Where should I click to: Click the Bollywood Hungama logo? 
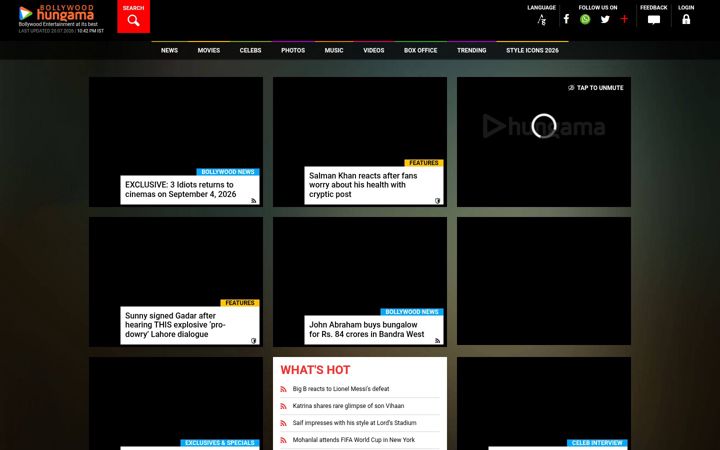(x=56, y=13)
